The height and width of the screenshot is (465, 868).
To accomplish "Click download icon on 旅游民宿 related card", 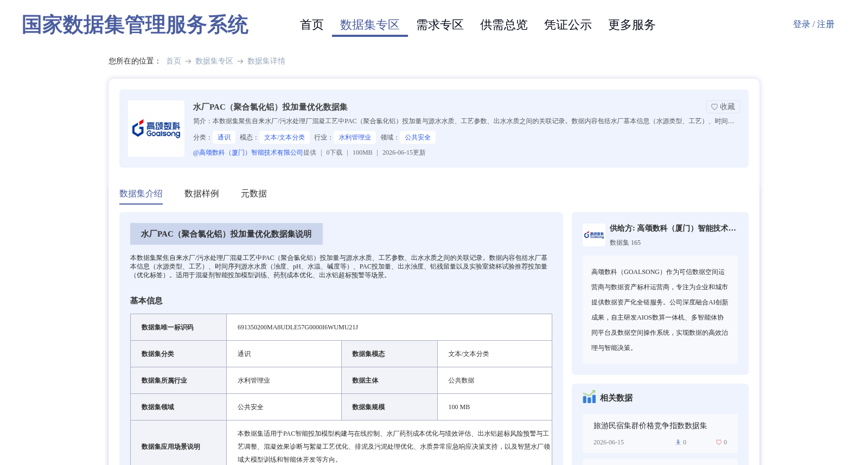I will (x=678, y=442).
